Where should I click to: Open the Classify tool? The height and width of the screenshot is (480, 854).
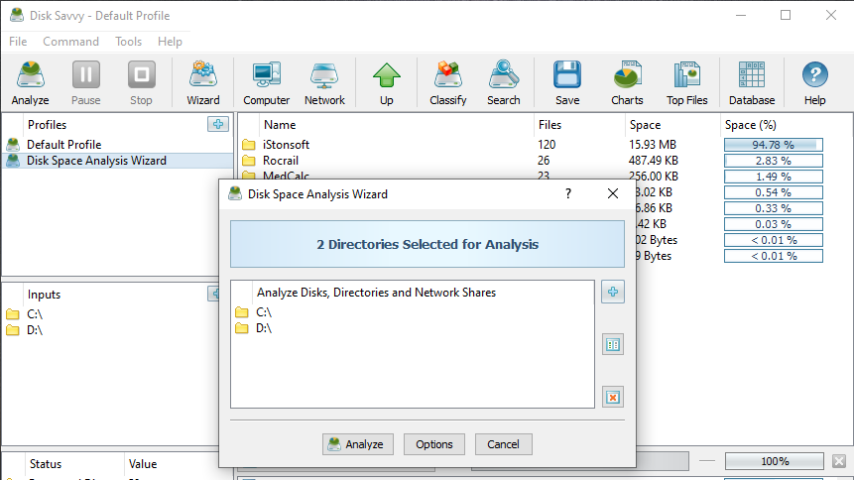point(448,83)
